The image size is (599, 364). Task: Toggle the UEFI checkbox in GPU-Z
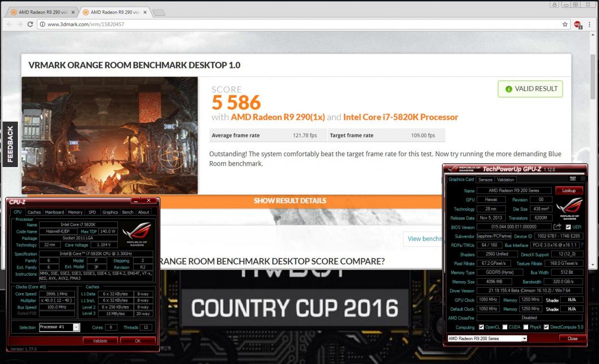pyautogui.click(x=568, y=227)
